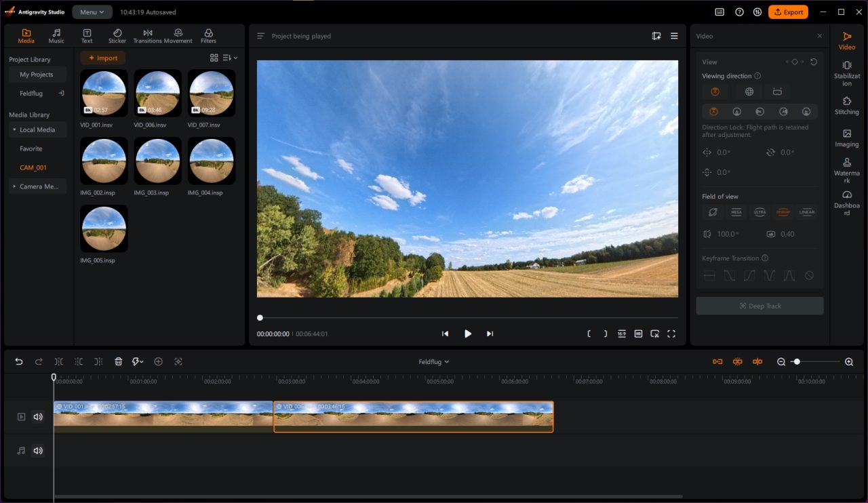Open the sort order dropdown in media panel

[231, 58]
